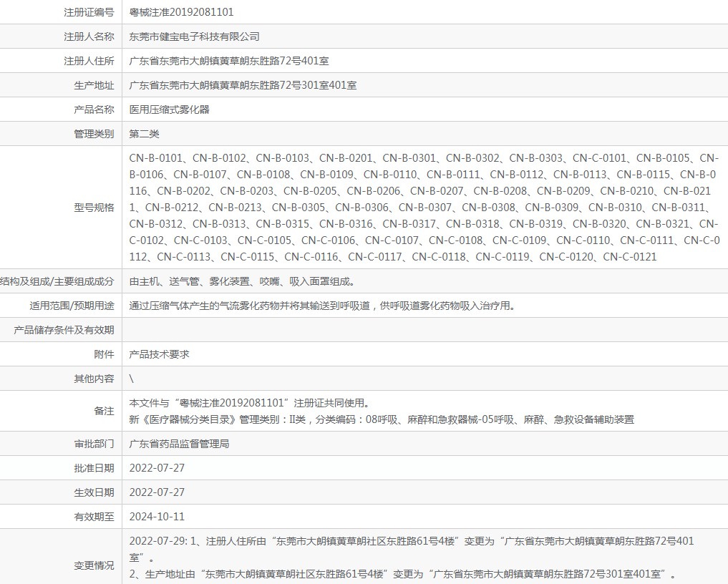Select model number CN-B-0101 in the list
The image size is (728, 584).
(x=156, y=158)
